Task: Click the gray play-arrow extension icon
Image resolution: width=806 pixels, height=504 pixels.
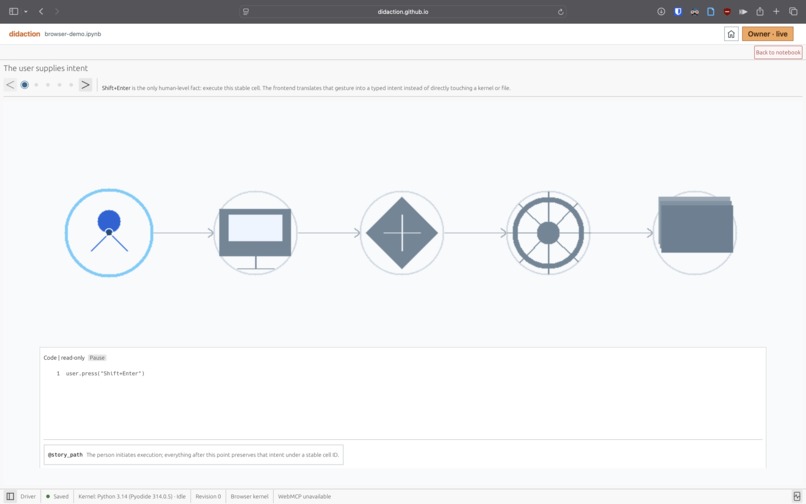Action: 743,11
